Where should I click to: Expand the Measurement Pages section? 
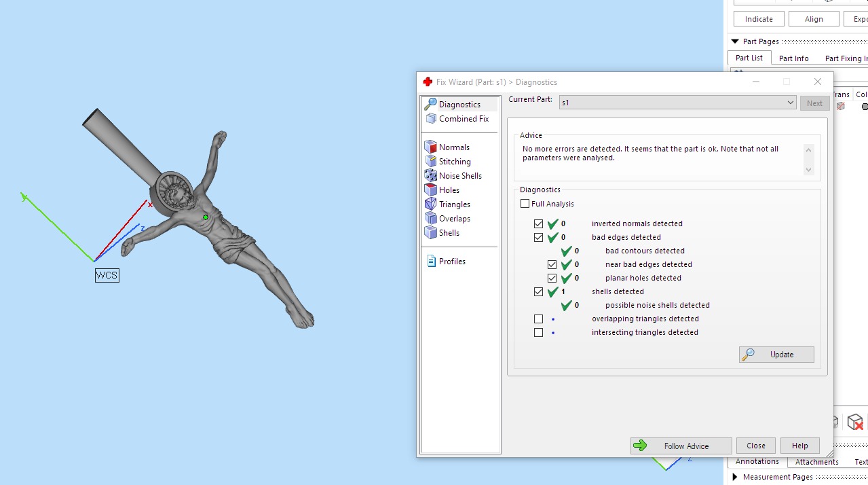735,477
